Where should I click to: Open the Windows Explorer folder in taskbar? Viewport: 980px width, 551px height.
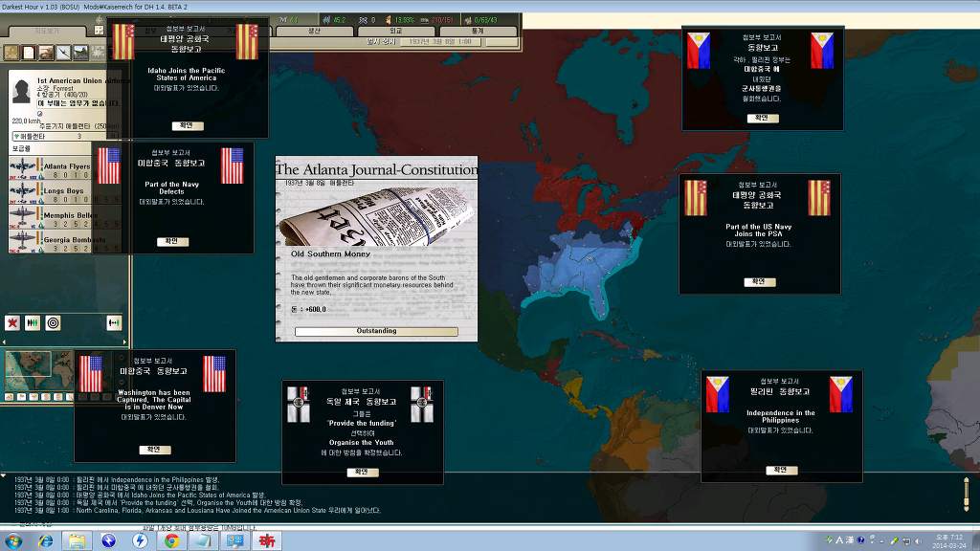pyautogui.click(x=77, y=540)
